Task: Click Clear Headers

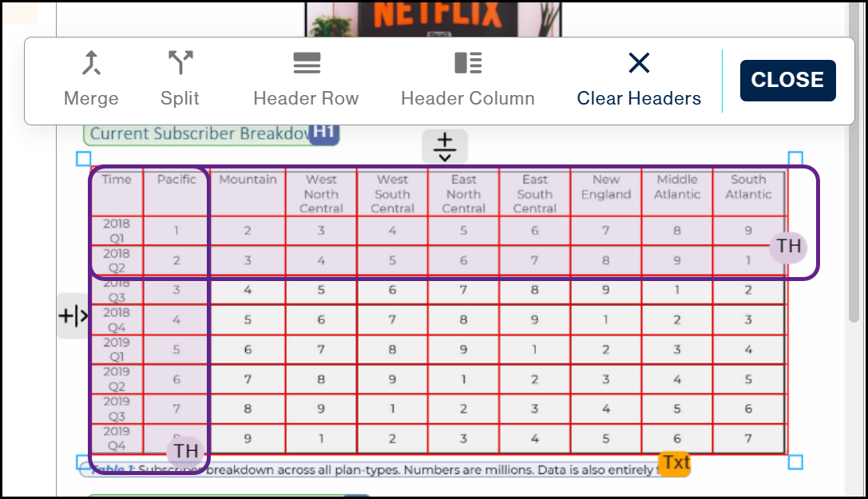Action: pyautogui.click(x=639, y=79)
